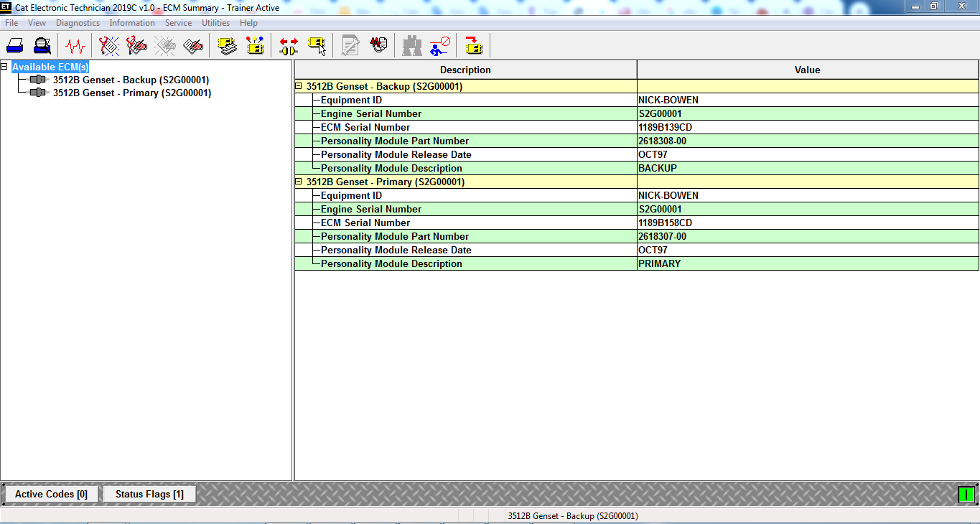
Task: Click Engine Serial Number label under Primary
Action: point(371,209)
